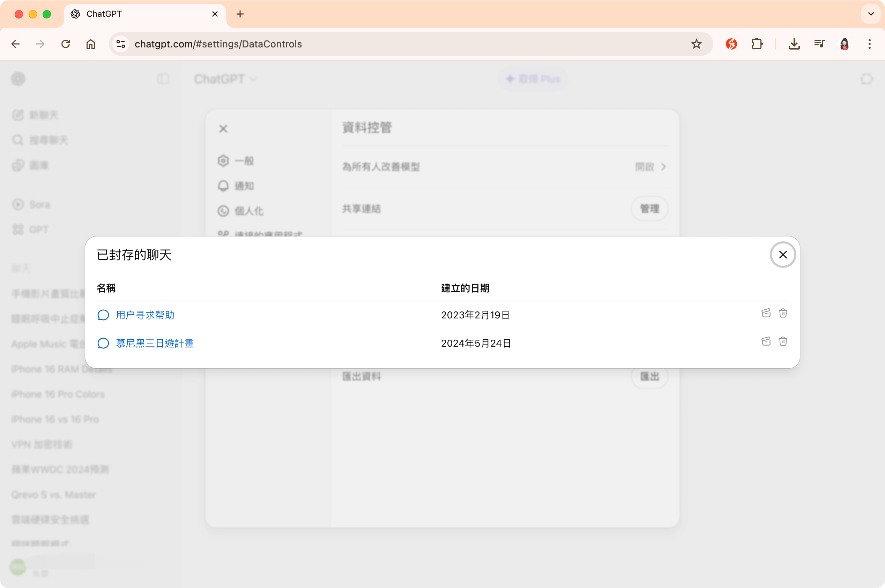Open the archived chat 慕尼黑三日遊計畫
The image size is (885, 588).
click(x=155, y=343)
